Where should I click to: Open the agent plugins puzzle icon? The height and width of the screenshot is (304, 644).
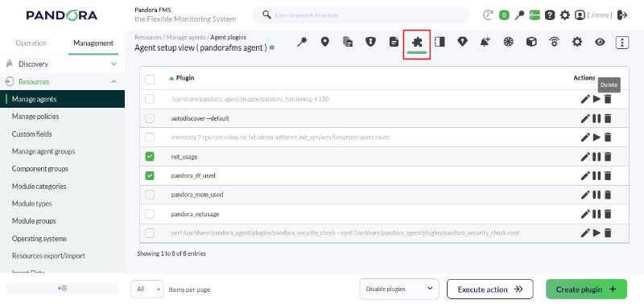coord(417,42)
